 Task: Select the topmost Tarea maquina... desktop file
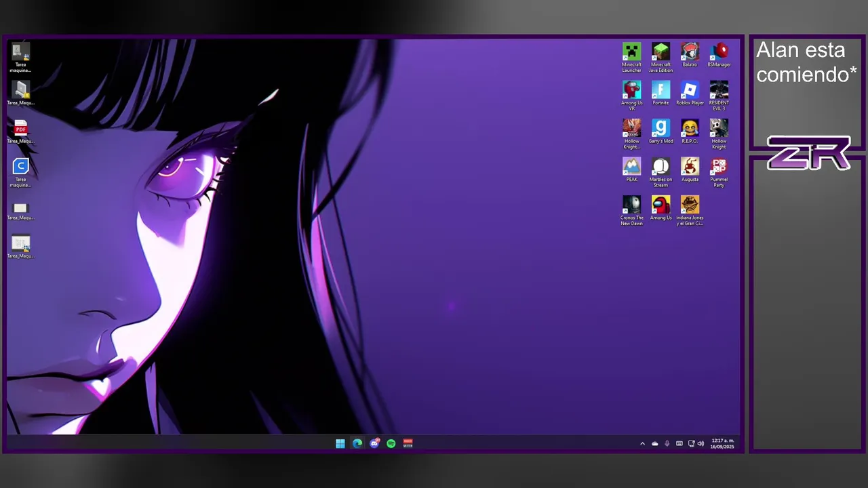click(20, 58)
